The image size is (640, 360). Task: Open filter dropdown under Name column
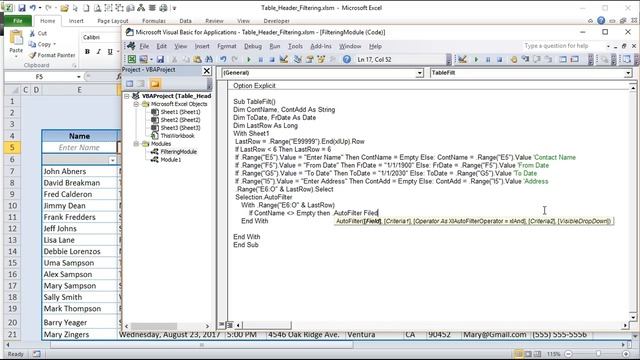click(x=112, y=160)
